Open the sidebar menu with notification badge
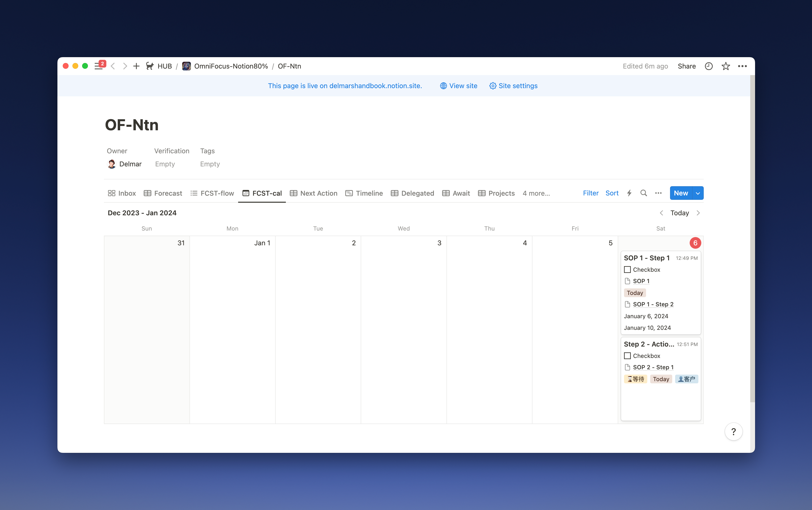 click(x=98, y=66)
